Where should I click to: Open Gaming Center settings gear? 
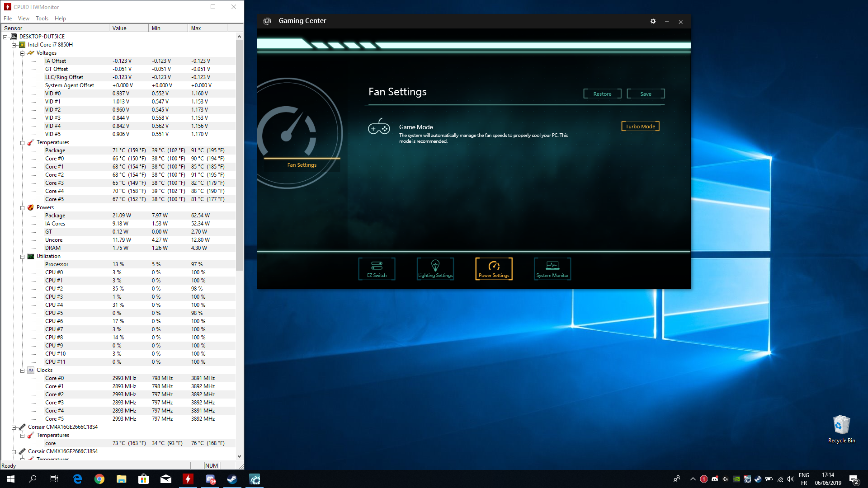click(653, 21)
